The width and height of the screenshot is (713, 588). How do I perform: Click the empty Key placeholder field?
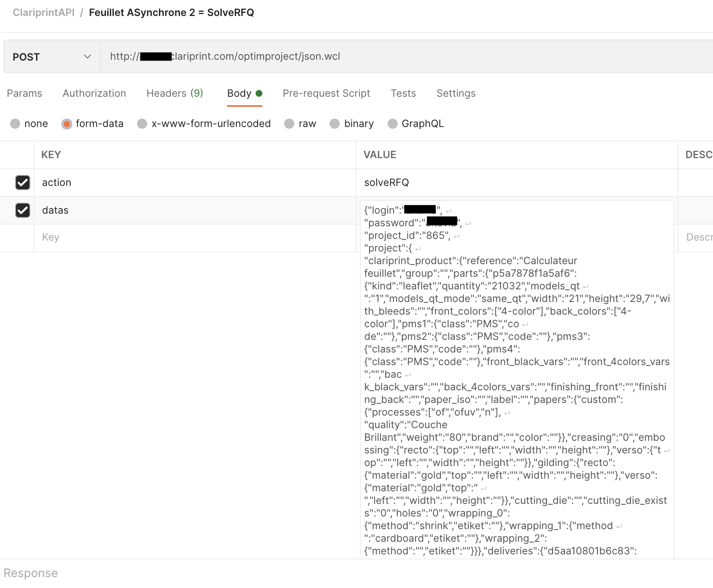[x=193, y=237]
